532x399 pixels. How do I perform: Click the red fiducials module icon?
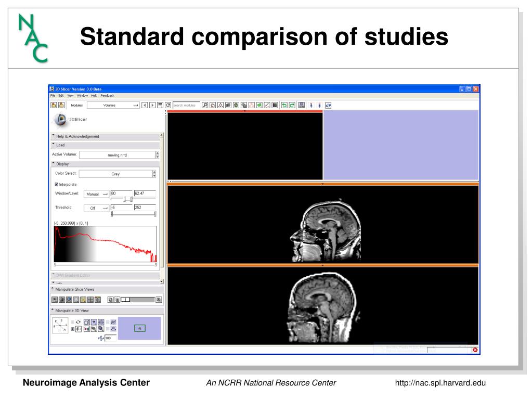pos(252,105)
